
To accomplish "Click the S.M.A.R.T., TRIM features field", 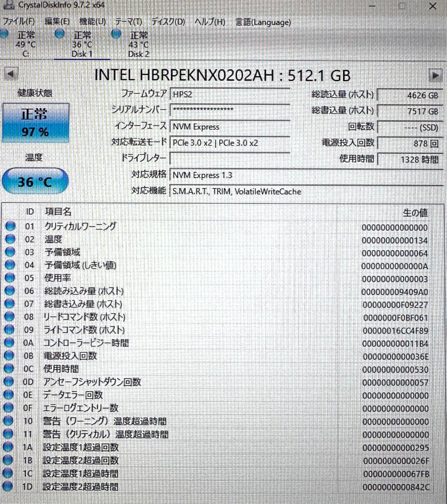I will pos(306,192).
